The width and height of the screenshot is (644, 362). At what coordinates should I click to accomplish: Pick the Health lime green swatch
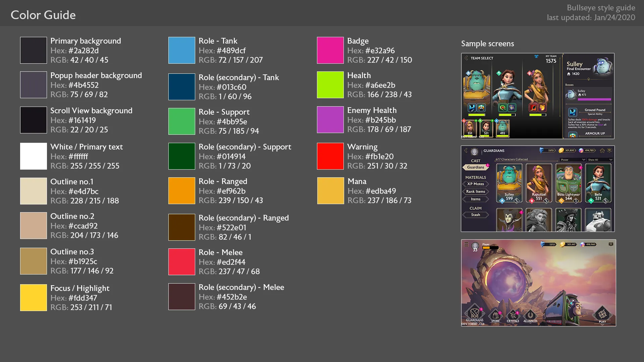pos(330,85)
